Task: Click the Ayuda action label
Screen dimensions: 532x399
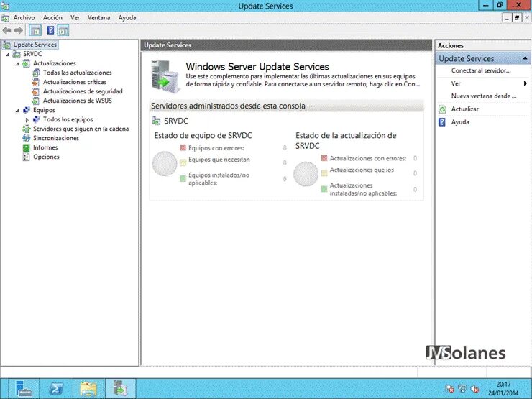Action: click(460, 122)
